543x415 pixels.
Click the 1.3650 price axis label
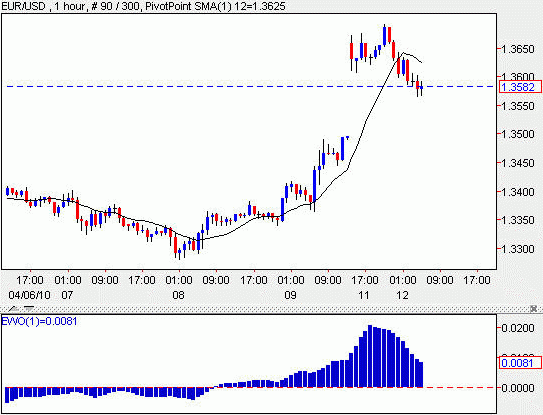[518, 49]
